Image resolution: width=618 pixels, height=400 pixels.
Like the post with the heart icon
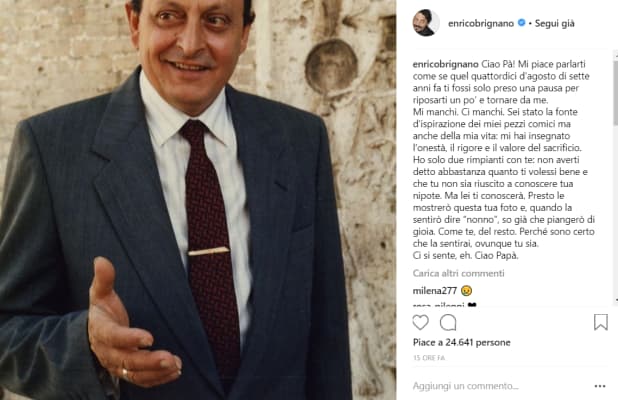tap(421, 322)
